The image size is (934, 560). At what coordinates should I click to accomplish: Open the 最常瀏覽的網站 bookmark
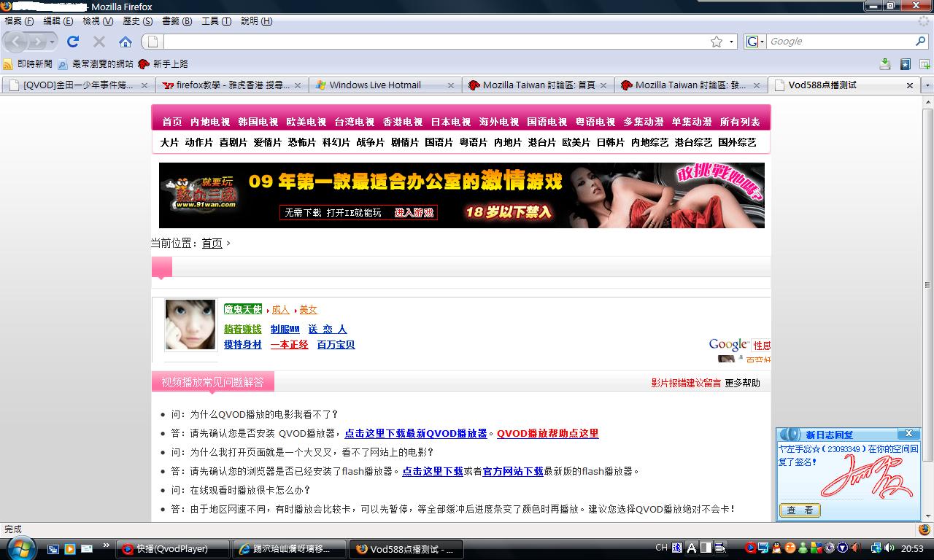tap(96, 64)
